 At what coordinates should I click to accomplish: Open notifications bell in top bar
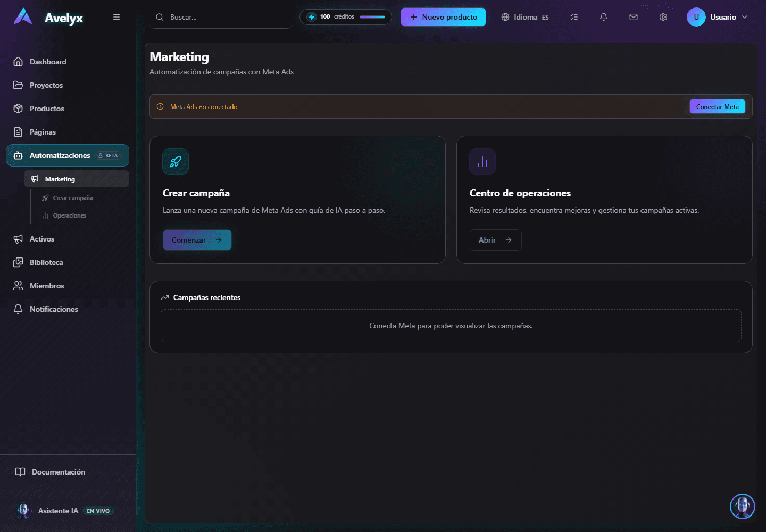(604, 17)
